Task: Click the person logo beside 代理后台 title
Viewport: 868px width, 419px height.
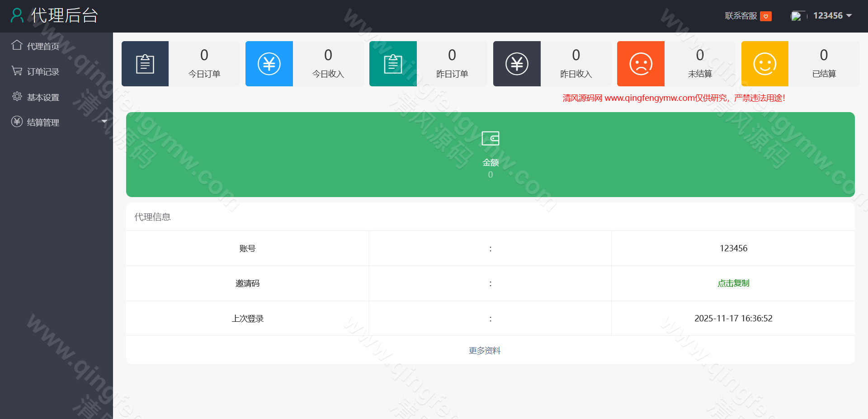Action: pos(17,15)
